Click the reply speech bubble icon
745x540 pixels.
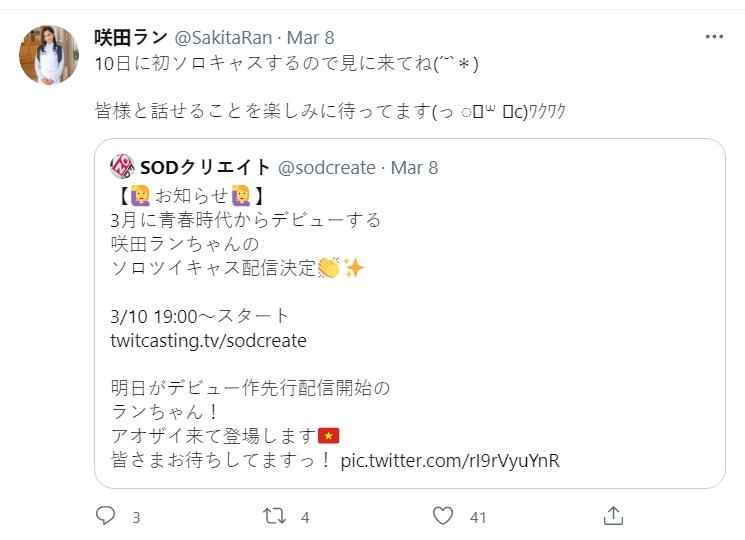click(105, 516)
